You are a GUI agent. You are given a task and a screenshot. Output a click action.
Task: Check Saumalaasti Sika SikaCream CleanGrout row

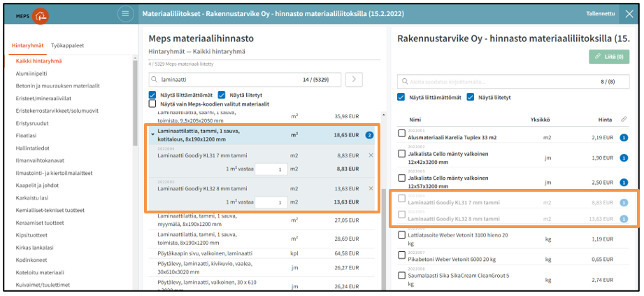(401, 275)
